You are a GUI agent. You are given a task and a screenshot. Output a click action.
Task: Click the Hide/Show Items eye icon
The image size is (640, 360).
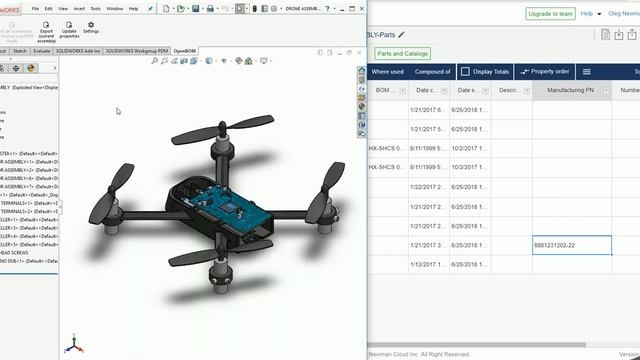coord(224,61)
